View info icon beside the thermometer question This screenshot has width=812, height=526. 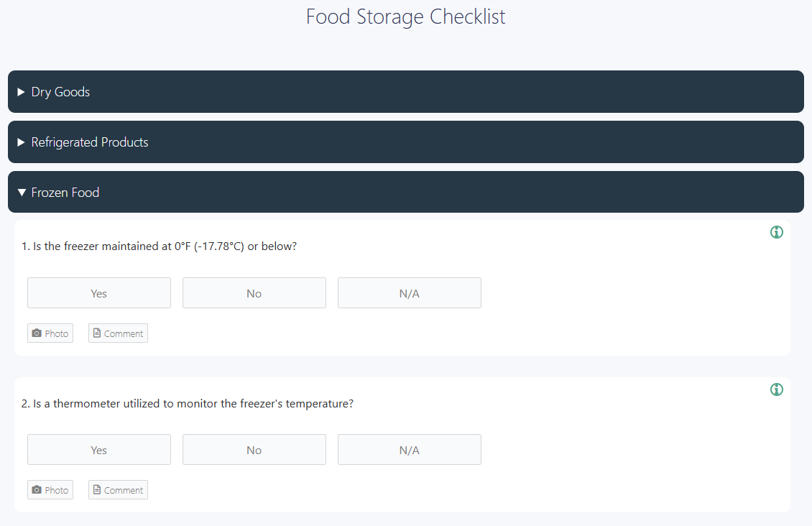(x=776, y=389)
